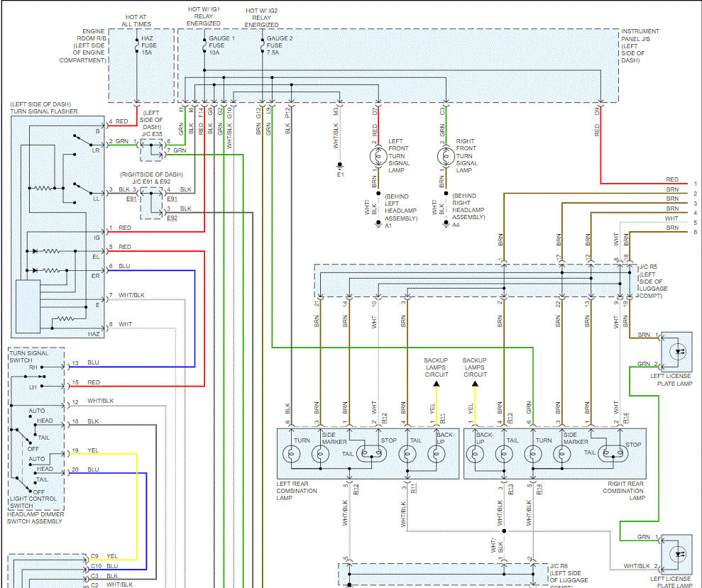Click the 'GAUGE 1 FUSE 10A' label
The width and height of the screenshot is (702, 588).
click(221, 45)
